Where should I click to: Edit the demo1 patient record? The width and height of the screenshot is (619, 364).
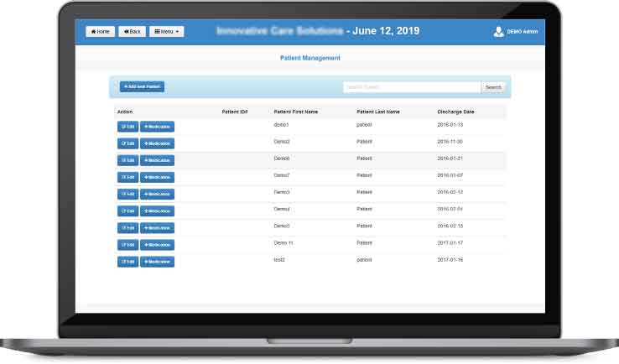pos(127,127)
